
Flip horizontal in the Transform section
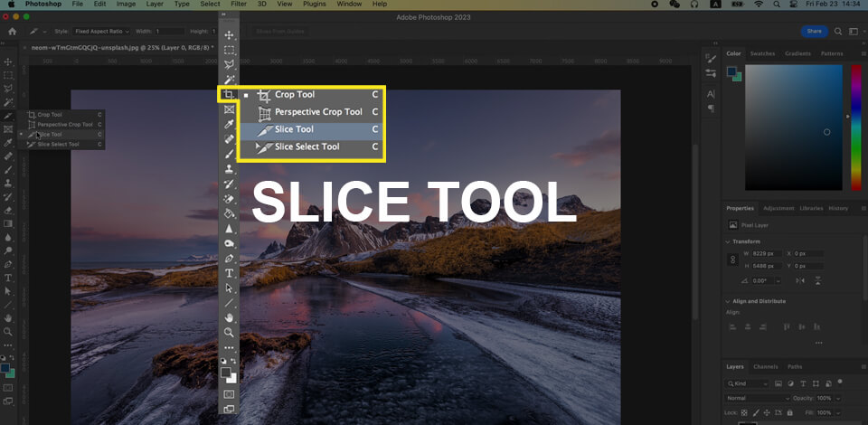tap(800, 281)
